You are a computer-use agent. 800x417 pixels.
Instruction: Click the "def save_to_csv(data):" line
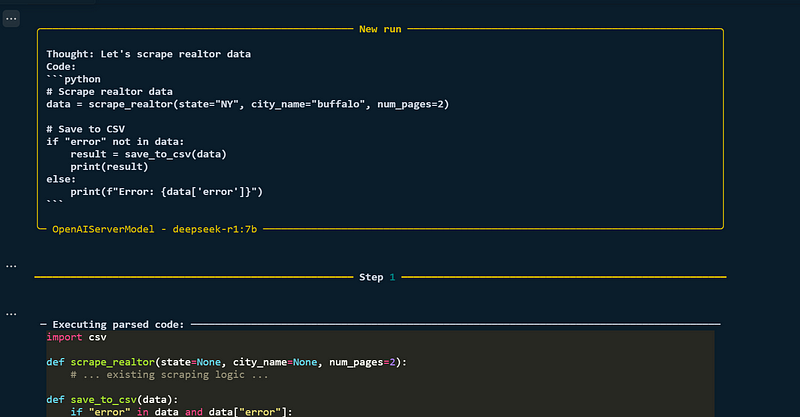[112, 400]
